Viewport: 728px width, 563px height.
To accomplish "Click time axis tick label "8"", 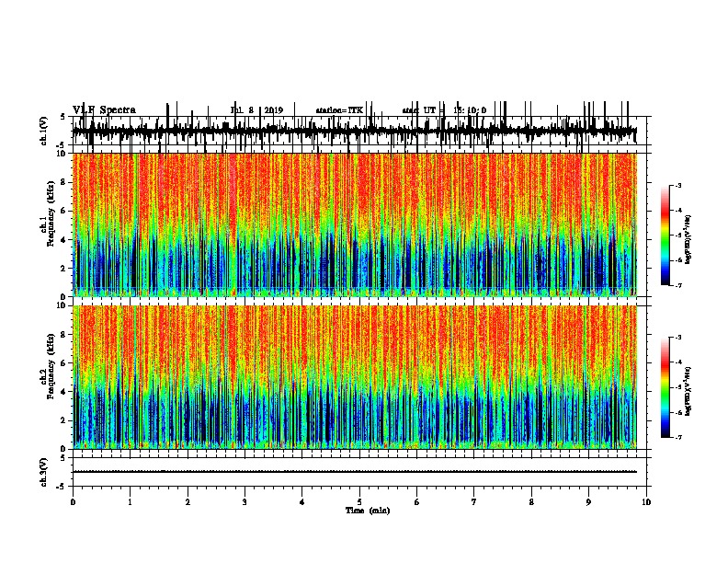I will (x=531, y=502).
